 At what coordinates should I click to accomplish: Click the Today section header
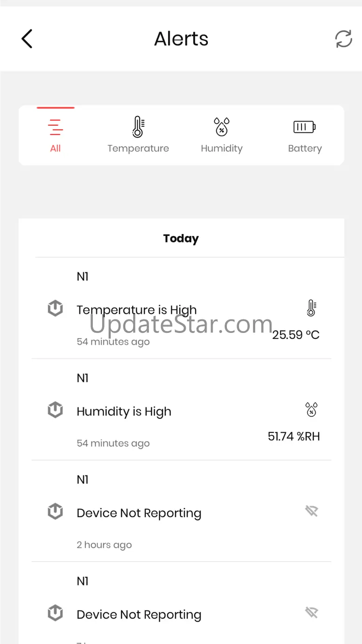[x=181, y=239]
